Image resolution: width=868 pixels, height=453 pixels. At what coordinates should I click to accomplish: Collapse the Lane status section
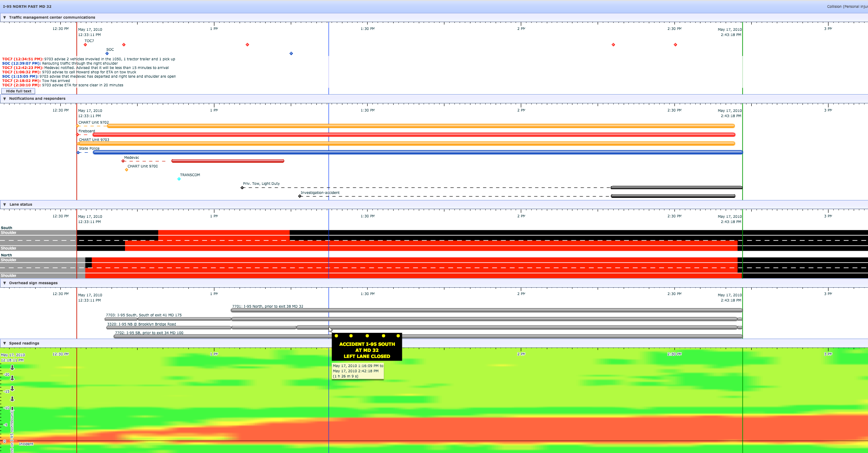click(x=4, y=204)
